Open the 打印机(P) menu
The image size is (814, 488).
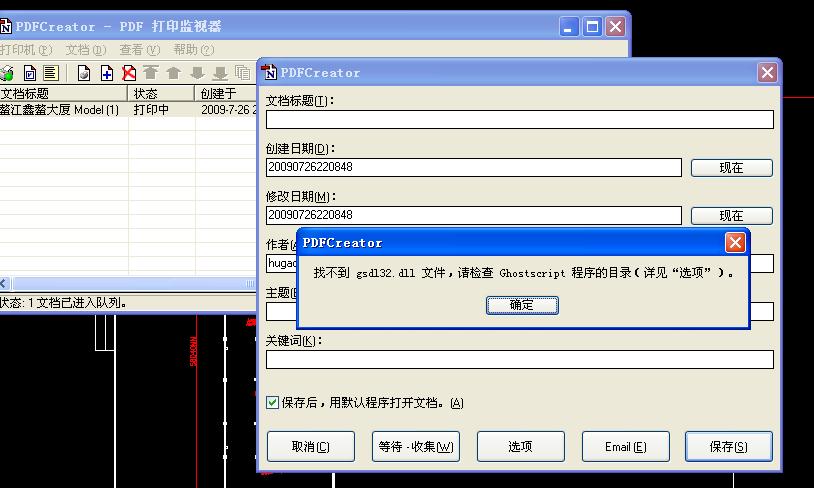[26, 50]
